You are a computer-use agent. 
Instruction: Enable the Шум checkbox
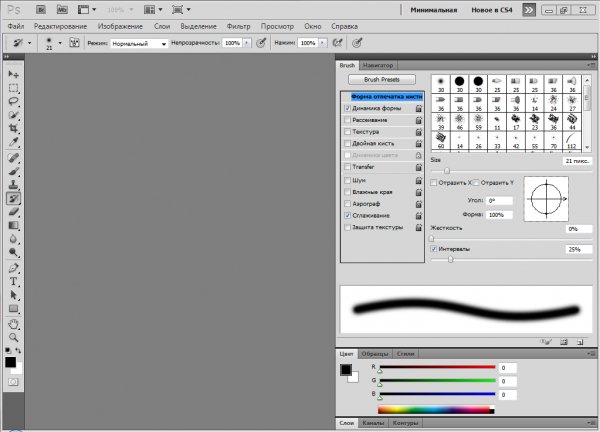pyautogui.click(x=347, y=180)
